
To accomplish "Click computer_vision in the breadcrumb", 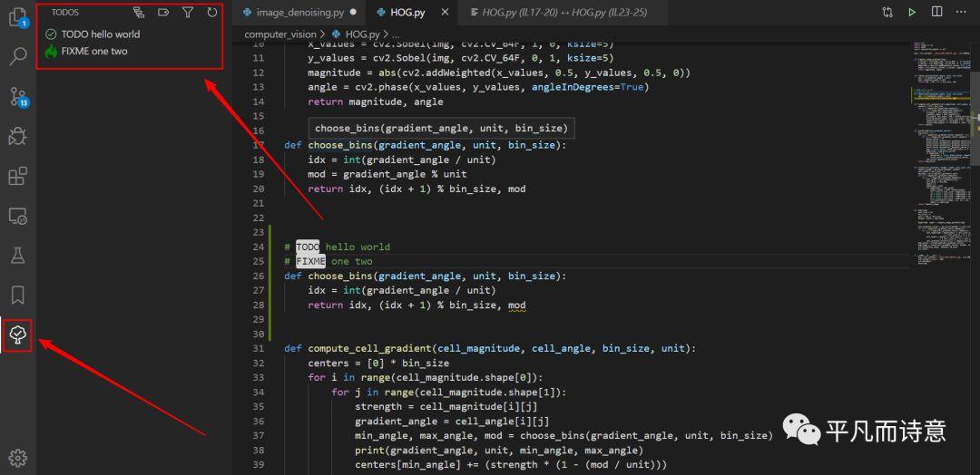I will tap(280, 34).
